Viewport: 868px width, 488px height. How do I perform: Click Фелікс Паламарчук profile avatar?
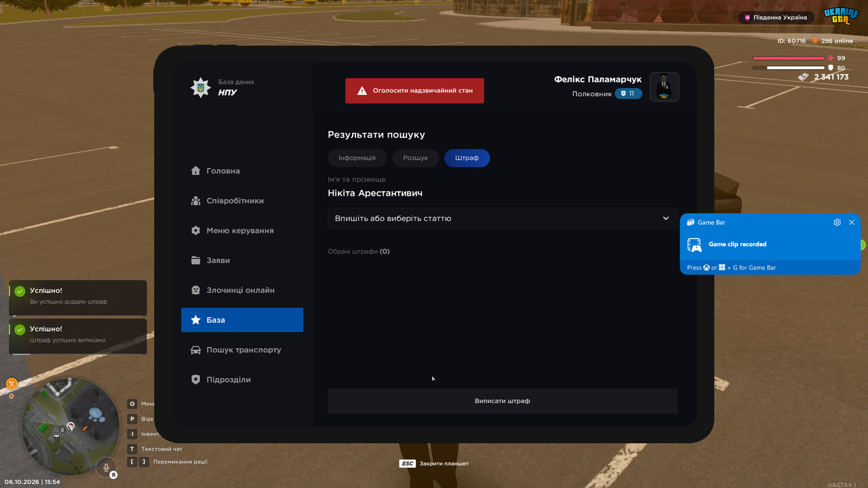click(664, 87)
